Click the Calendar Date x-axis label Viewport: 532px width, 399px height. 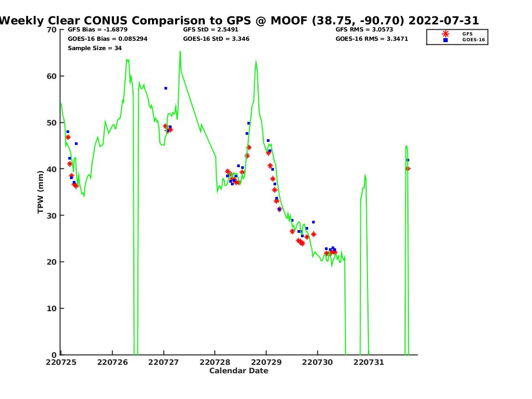239,371
